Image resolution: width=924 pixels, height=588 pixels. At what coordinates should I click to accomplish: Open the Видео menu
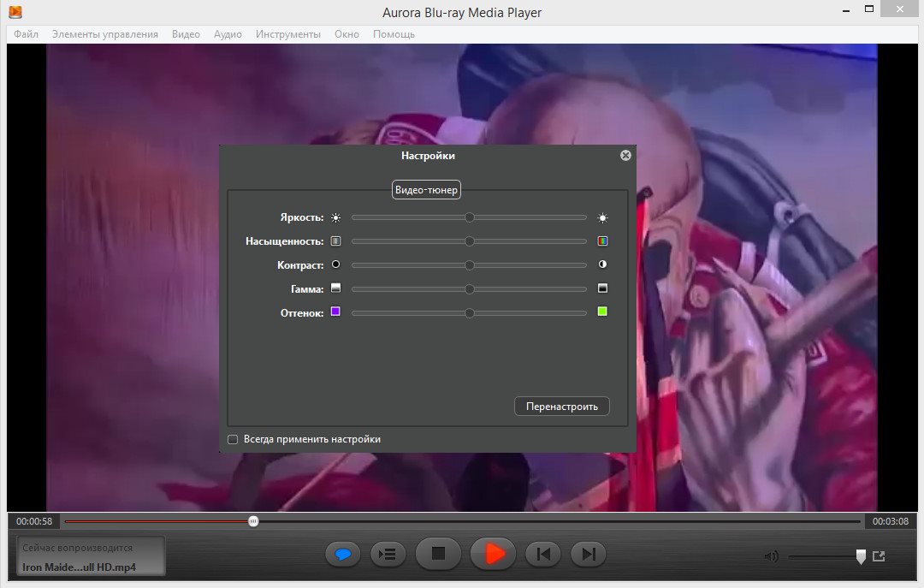pos(186,34)
